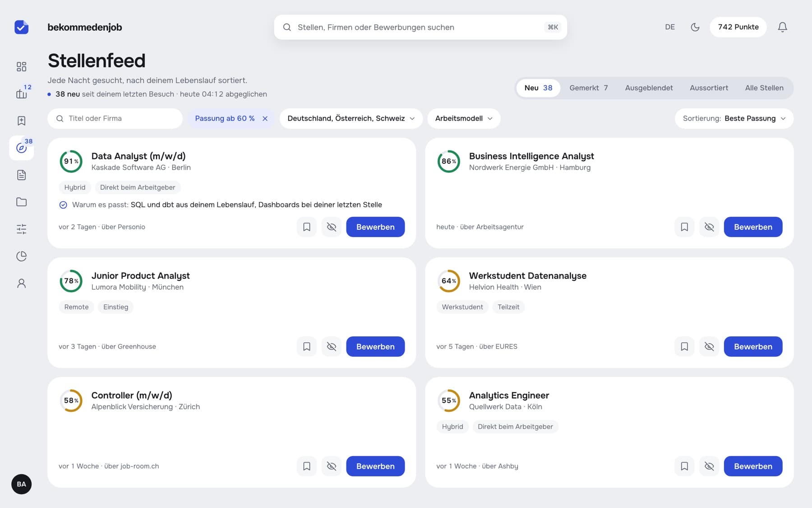Bookmark the Junior Product Analyst job
The image size is (812, 508).
pos(307,346)
